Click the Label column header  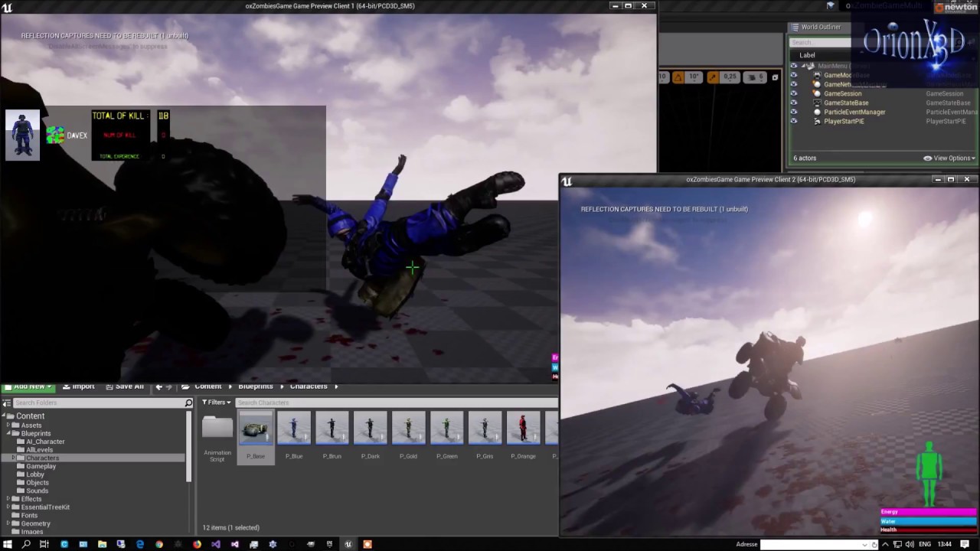click(x=807, y=55)
